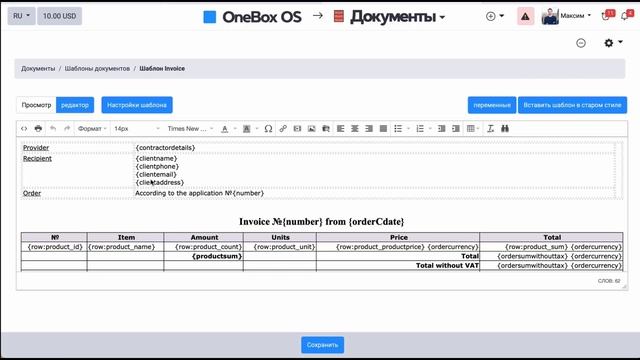Click the insert media embed icon
The height and width of the screenshot is (360, 640).
[297, 129]
